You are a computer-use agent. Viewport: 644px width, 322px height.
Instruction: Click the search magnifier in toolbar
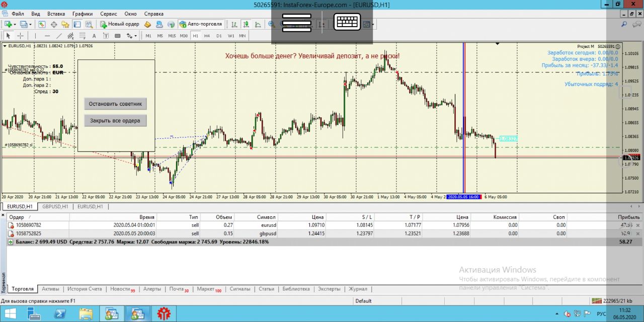tap(624, 24)
